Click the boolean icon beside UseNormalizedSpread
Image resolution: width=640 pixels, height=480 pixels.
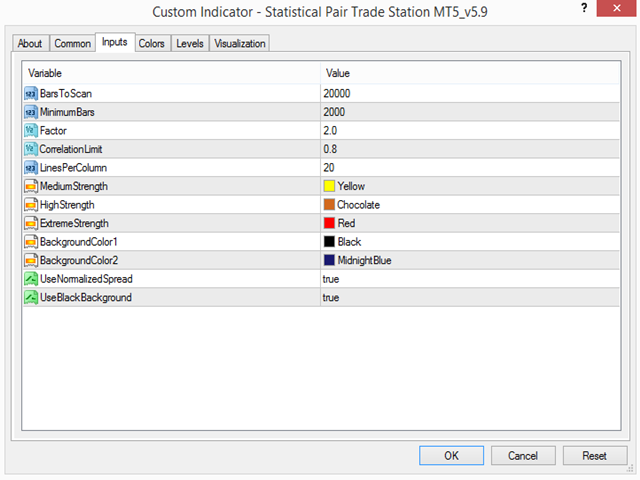point(31,279)
